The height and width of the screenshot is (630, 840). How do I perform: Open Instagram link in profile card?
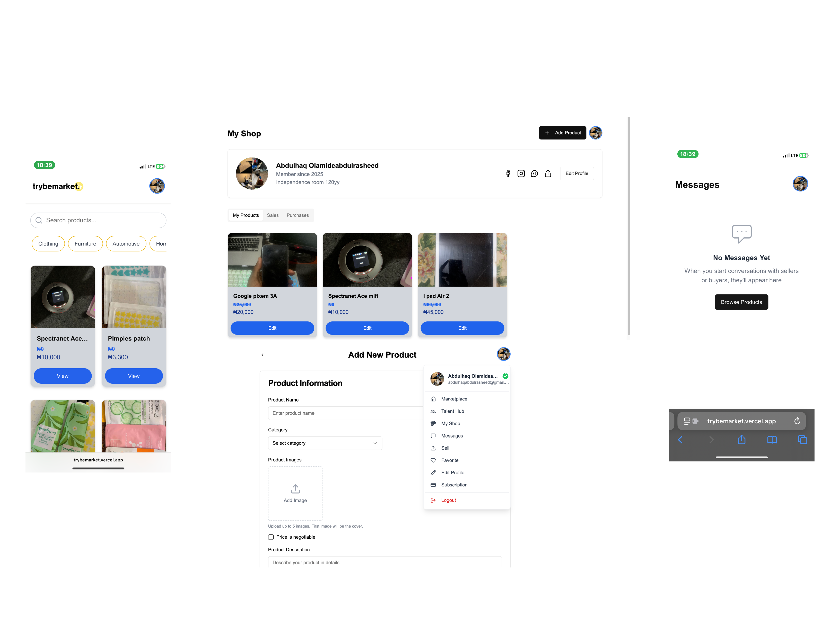click(x=521, y=173)
